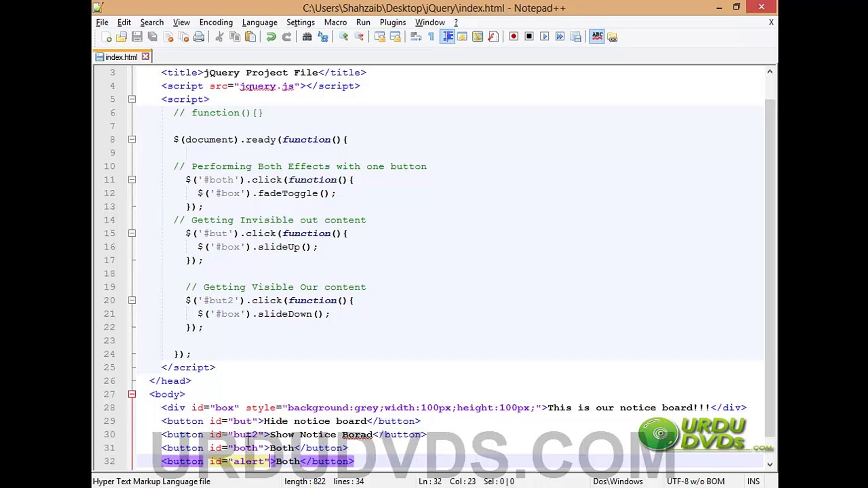The height and width of the screenshot is (488, 868).
Task: Open the Find dialog from the toolbar
Action: (x=307, y=37)
